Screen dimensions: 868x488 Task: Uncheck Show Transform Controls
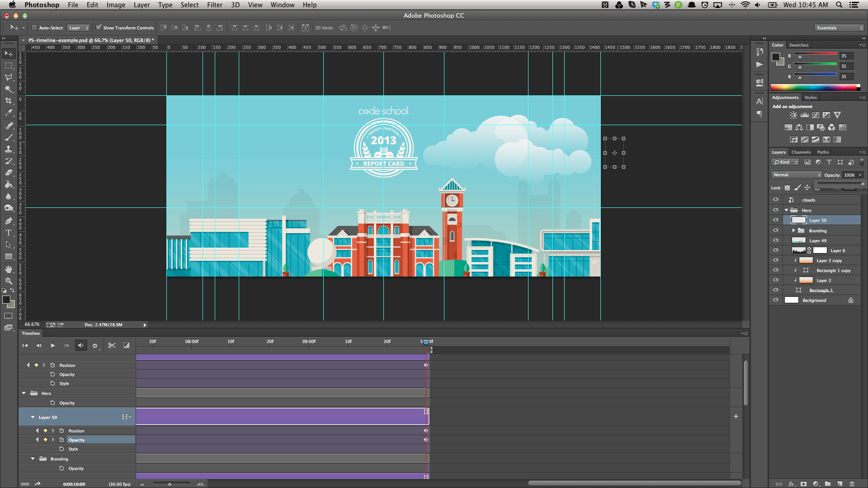click(x=99, y=28)
